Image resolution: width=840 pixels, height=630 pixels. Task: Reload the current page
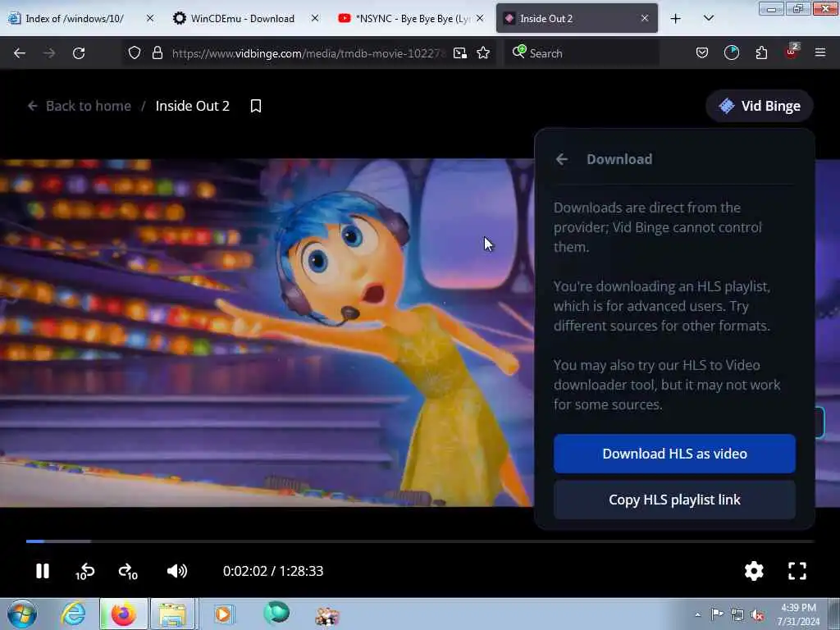[79, 53]
